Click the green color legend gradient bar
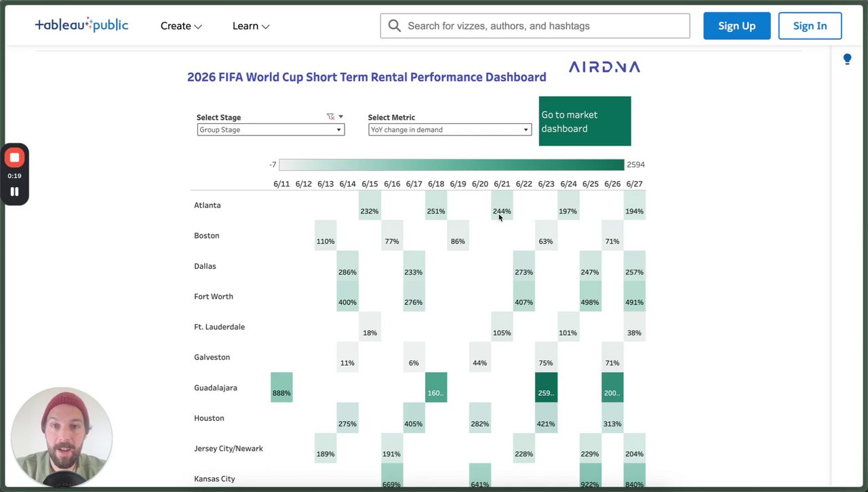The width and height of the screenshot is (868, 492). [x=451, y=165]
